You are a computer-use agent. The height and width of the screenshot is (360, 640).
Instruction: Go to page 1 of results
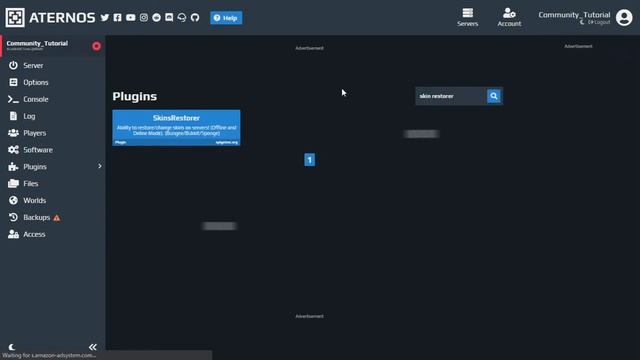point(309,160)
